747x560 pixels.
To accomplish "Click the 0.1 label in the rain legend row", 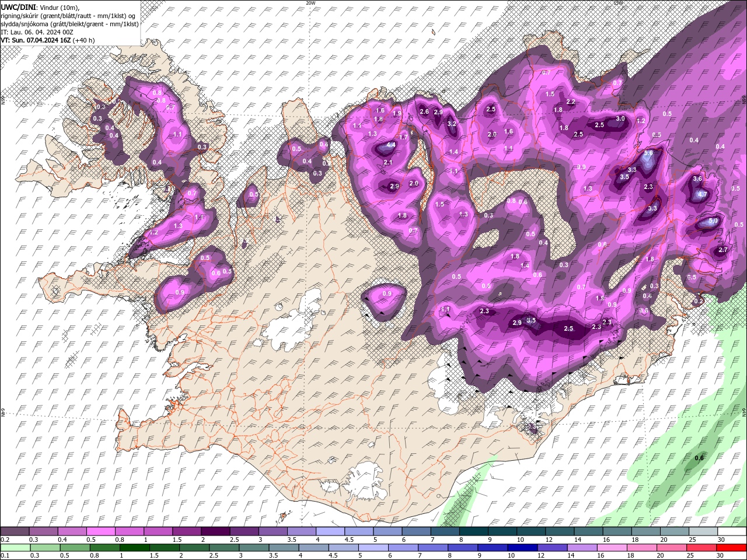I will click(x=5, y=556).
